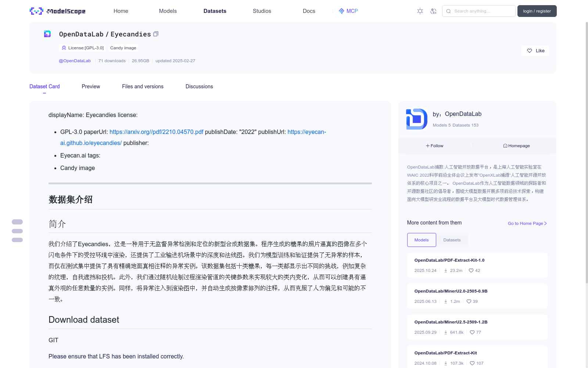Image resolution: width=588 pixels, height=368 pixels.
Task: Click the Follow button
Action: [x=435, y=146]
